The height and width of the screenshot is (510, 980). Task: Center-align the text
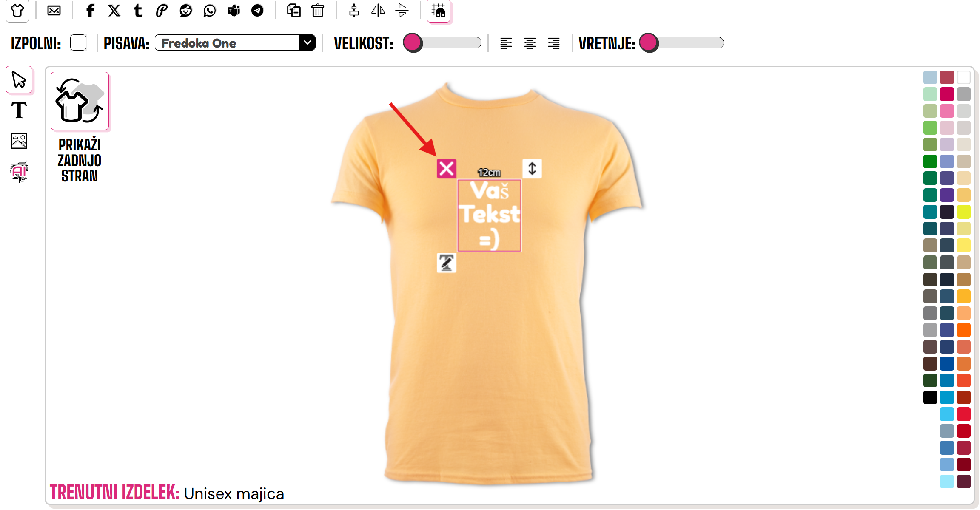pos(530,43)
